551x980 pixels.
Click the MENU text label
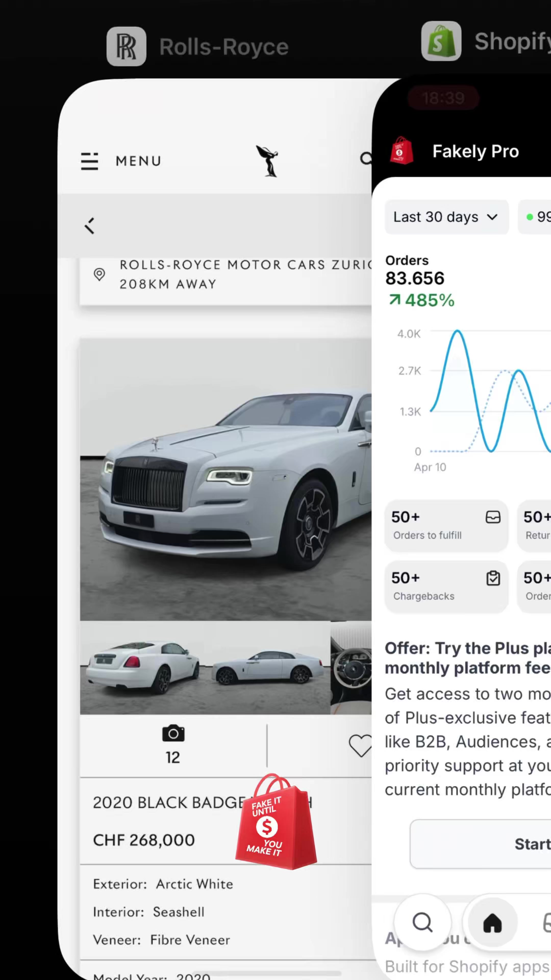(x=139, y=161)
